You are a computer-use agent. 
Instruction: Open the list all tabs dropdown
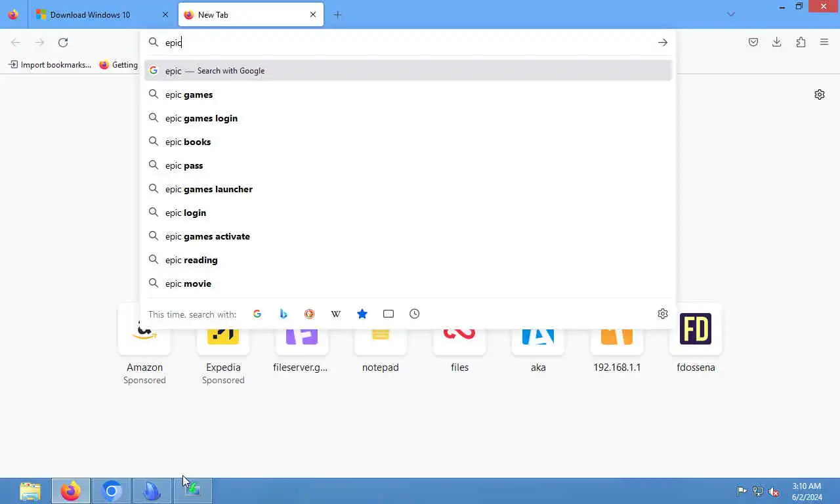tap(731, 14)
